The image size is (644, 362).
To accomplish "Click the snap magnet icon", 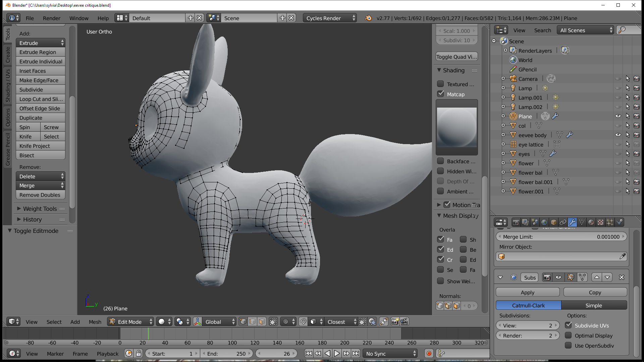I will point(303,322).
